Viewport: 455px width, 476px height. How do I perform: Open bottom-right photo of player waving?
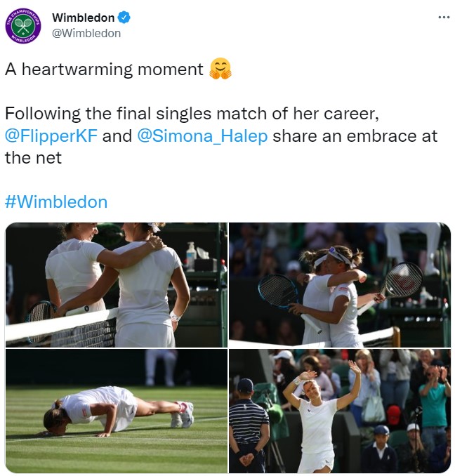point(340,411)
